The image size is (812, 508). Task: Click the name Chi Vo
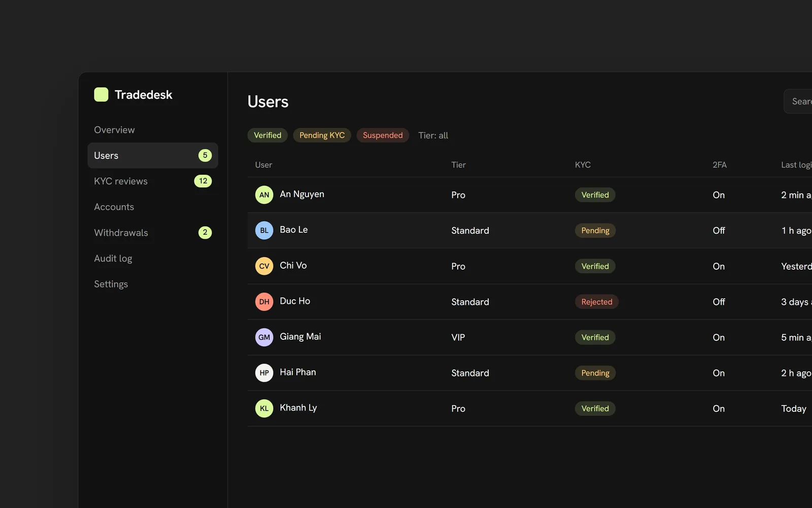click(293, 265)
